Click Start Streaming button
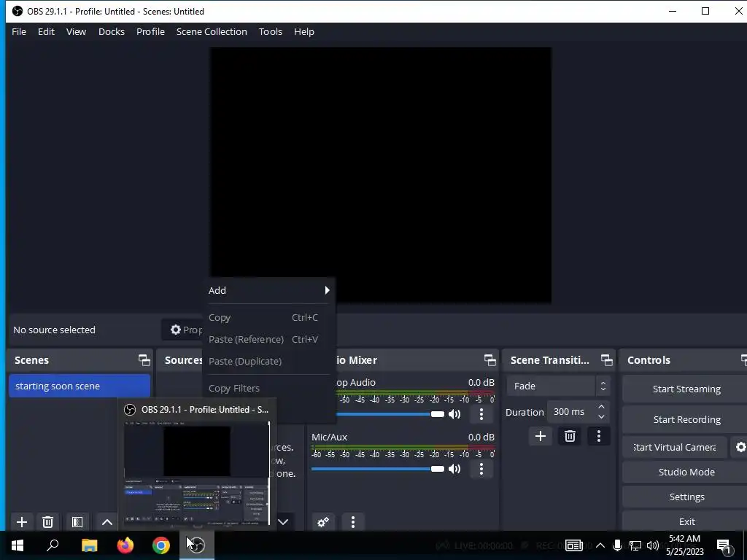This screenshot has width=747, height=560. [x=686, y=389]
